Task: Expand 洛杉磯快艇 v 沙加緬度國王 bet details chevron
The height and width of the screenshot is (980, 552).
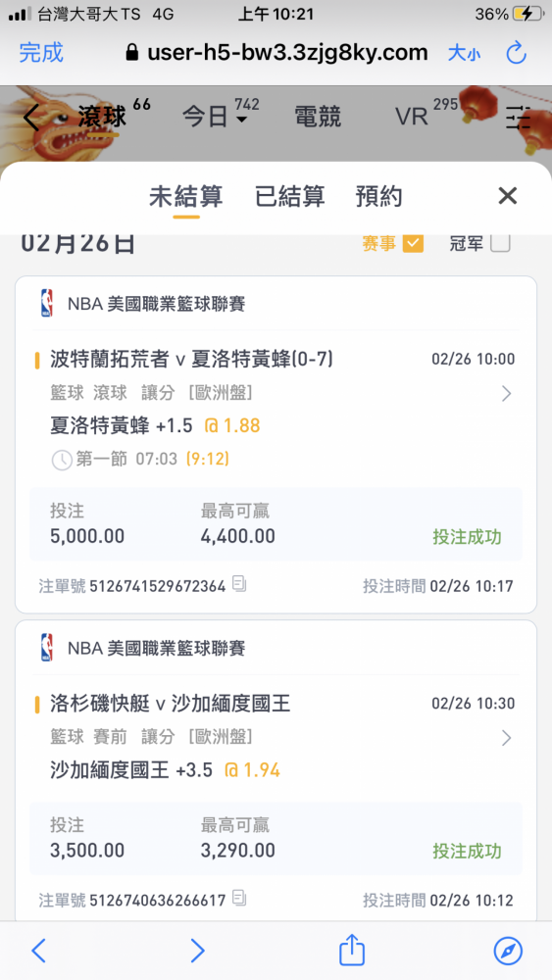Action: coord(506,738)
